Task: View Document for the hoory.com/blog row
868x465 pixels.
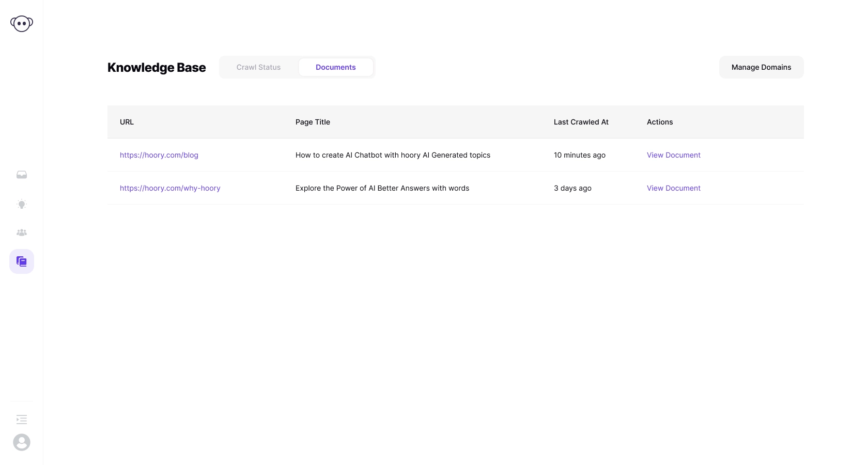Action: click(x=674, y=155)
